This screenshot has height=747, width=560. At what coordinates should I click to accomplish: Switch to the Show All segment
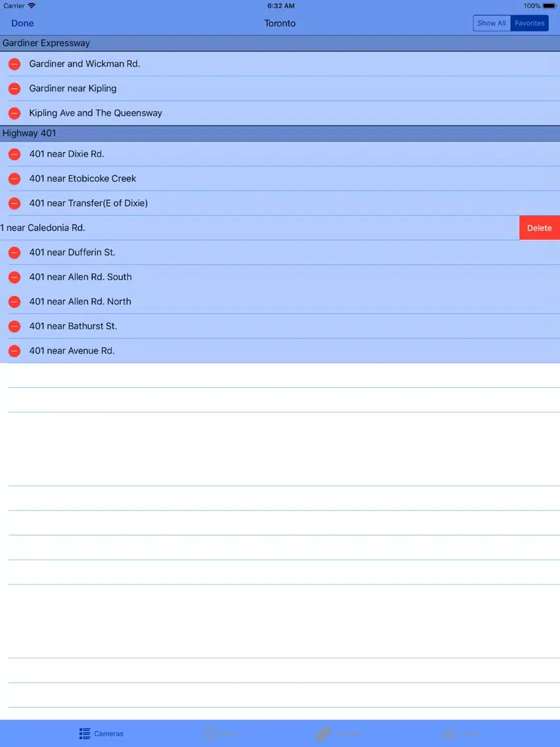(492, 24)
